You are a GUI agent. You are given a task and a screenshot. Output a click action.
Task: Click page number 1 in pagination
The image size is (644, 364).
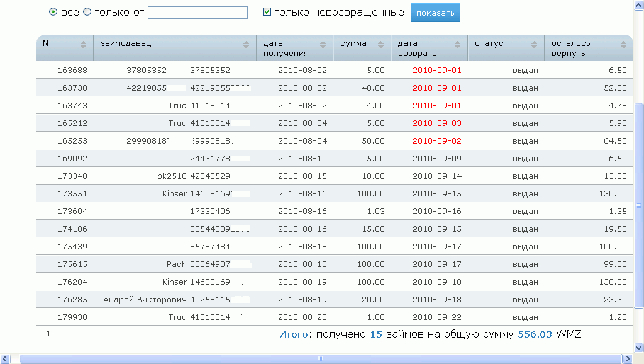(x=48, y=334)
